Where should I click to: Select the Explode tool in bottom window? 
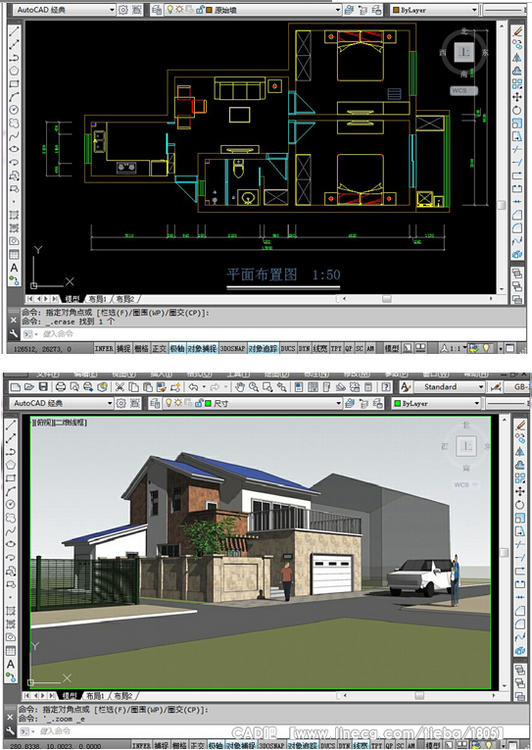(520, 651)
